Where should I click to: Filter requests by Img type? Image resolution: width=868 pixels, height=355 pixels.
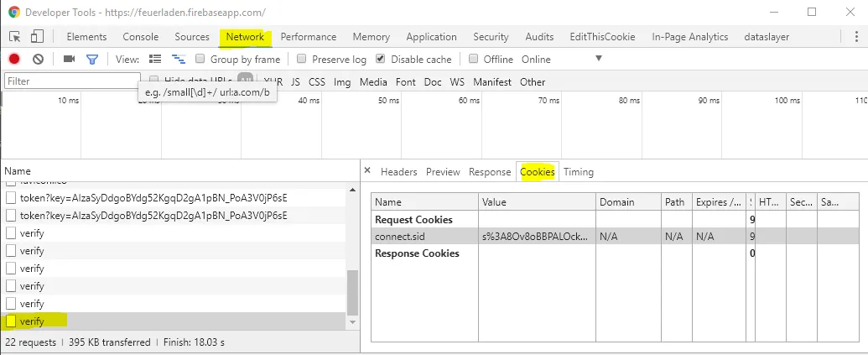pyautogui.click(x=342, y=82)
